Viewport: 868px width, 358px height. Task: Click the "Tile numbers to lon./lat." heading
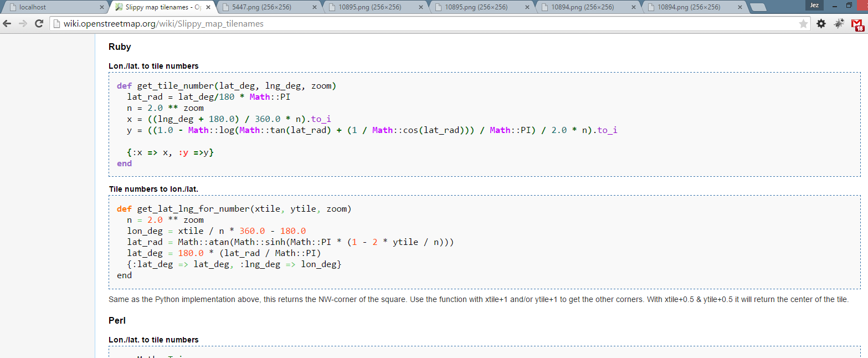[153, 189]
